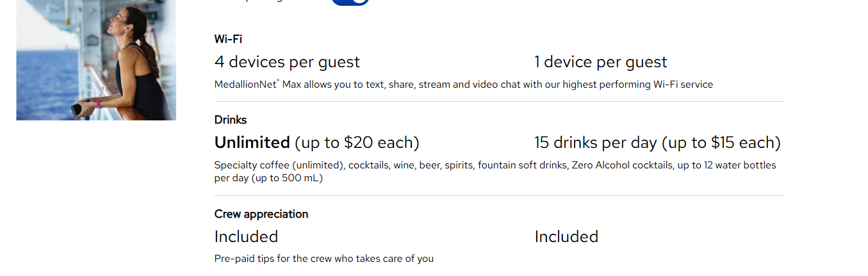The image size is (868, 276).
Task: Select '15 drinks per day' text
Action: [x=595, y=142]
